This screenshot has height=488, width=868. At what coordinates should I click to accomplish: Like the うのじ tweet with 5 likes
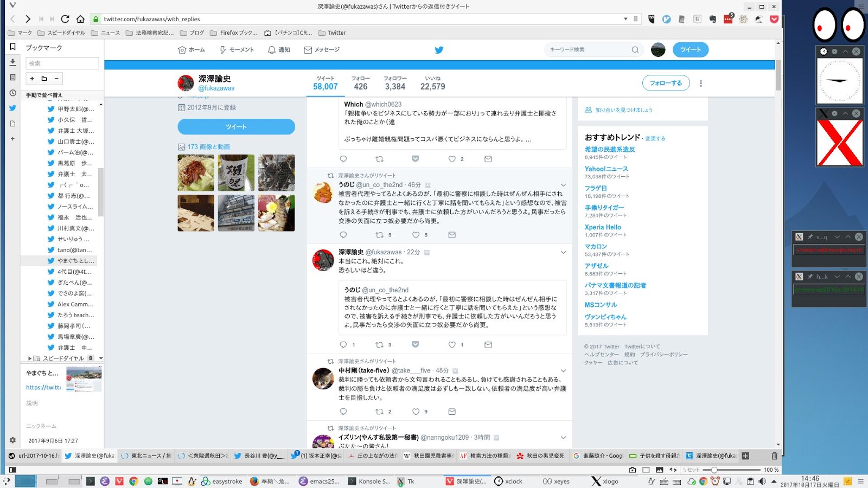(416, 235)
